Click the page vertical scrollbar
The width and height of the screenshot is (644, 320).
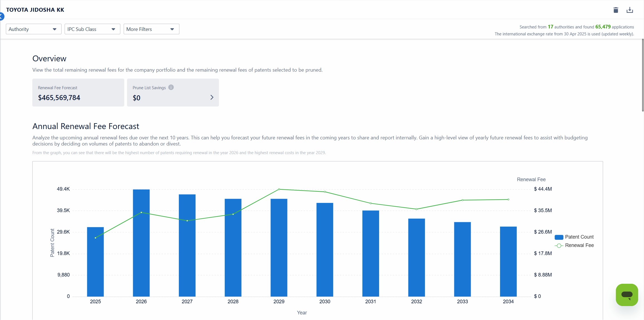(x=643, y=75)
